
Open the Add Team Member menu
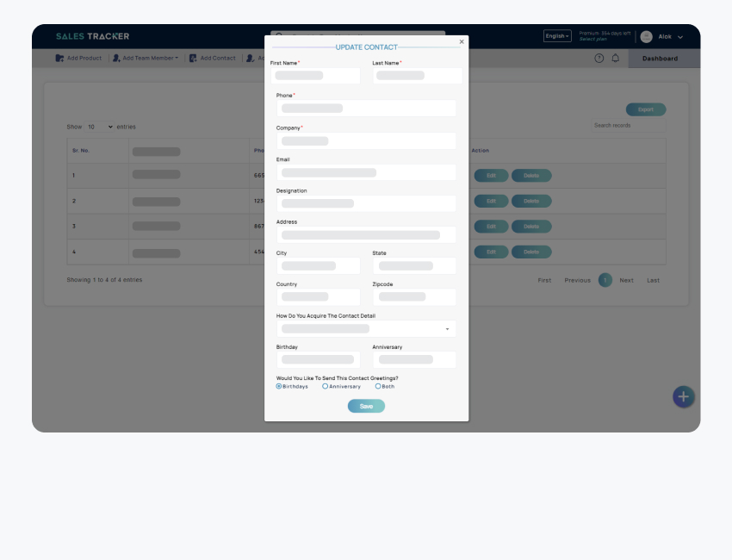pos(151,59)
